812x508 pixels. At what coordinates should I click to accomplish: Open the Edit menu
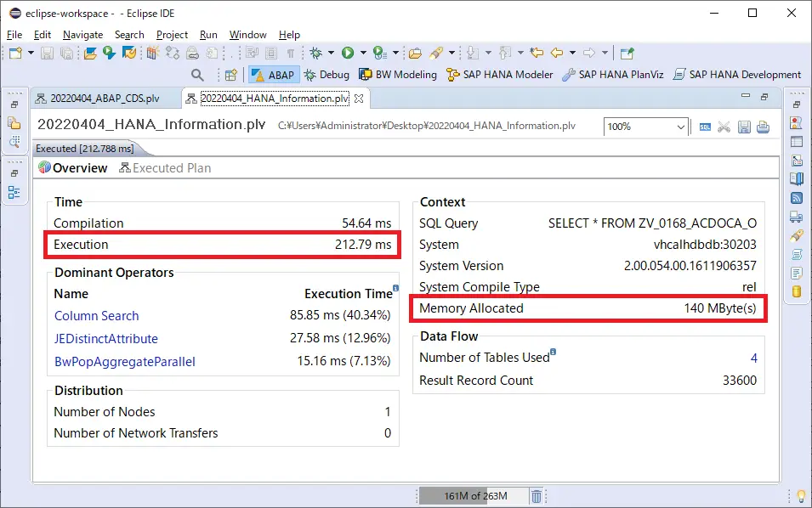(42, 35)
